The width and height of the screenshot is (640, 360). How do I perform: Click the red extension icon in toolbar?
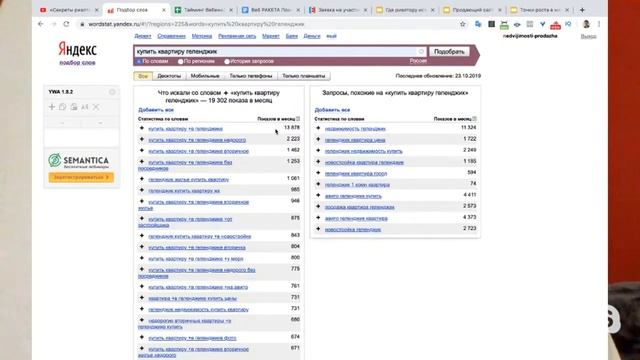tap(555, 25)
